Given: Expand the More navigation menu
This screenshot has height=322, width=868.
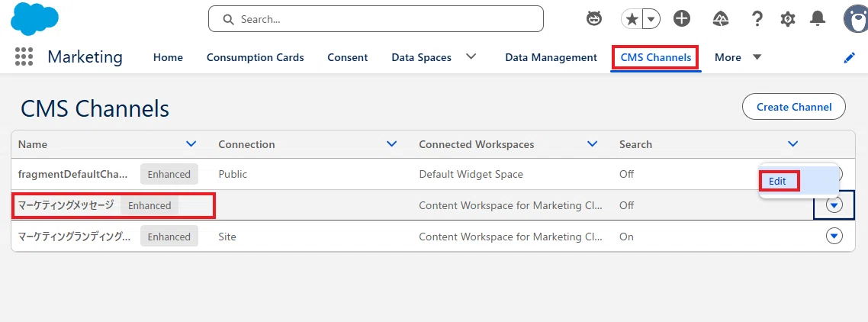Looking at the screenshot, I should [x=738, y=57].
